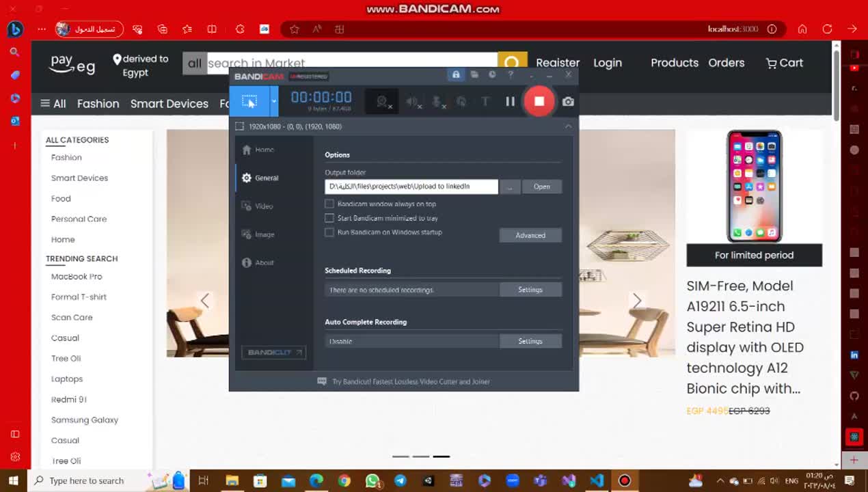Click the Advanced options button
Image resolution: width=868 pixels, height=492 pixels.
[x=530, y=235]
